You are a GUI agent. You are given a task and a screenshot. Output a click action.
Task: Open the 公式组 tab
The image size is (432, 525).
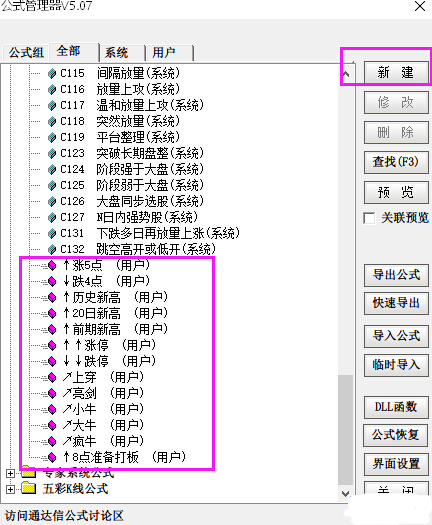tap(26, 53)
